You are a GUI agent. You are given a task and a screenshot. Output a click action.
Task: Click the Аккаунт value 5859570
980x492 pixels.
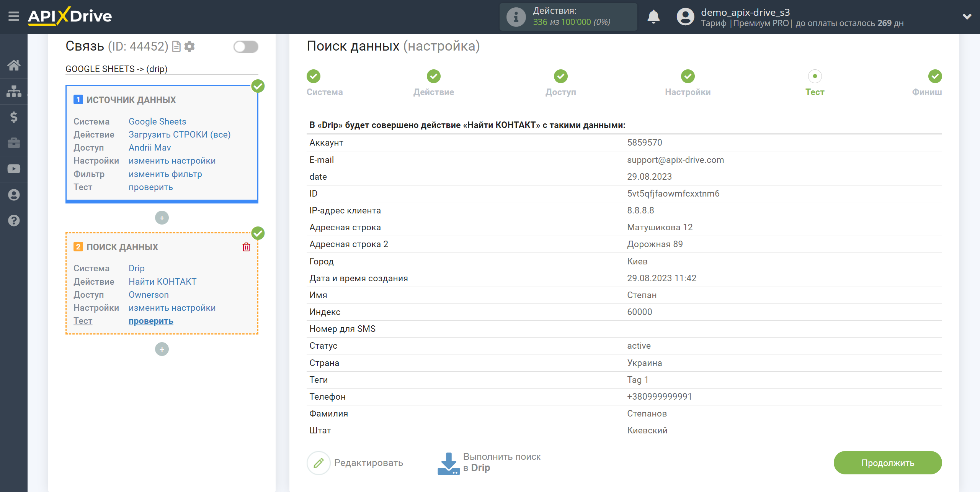pos(645,143)
